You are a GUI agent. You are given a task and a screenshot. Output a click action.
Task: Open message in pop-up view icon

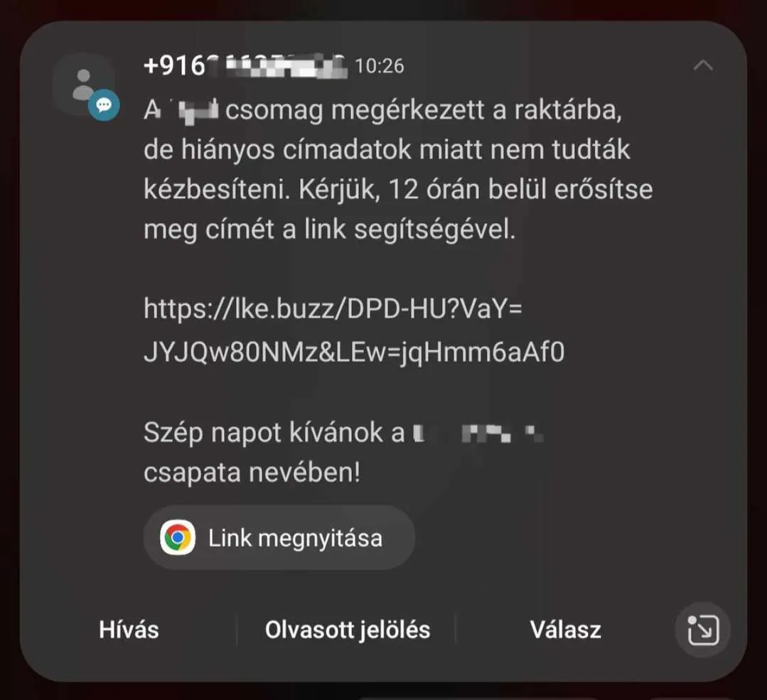703,630
